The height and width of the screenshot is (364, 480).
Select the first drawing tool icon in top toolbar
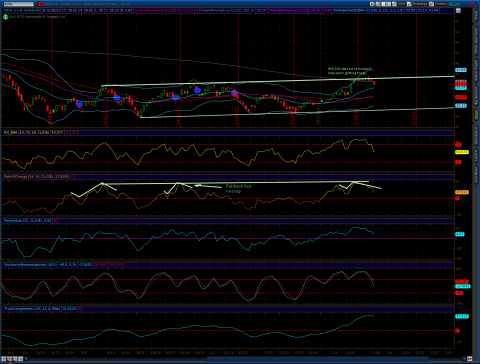372,4
